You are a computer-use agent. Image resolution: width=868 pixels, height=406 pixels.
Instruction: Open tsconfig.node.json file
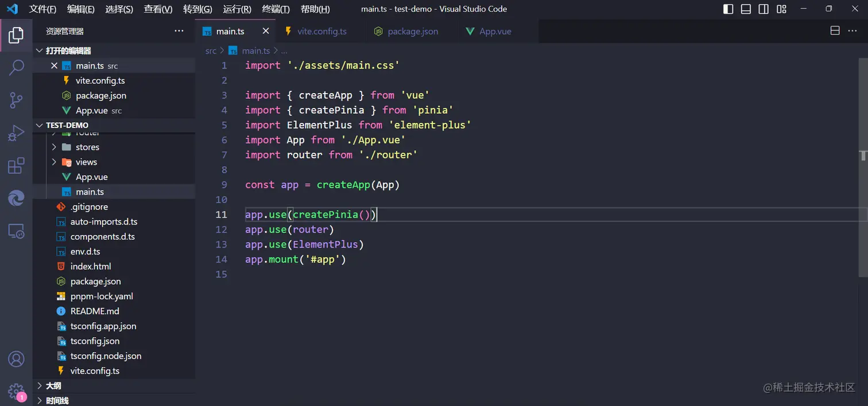point(114,356)
